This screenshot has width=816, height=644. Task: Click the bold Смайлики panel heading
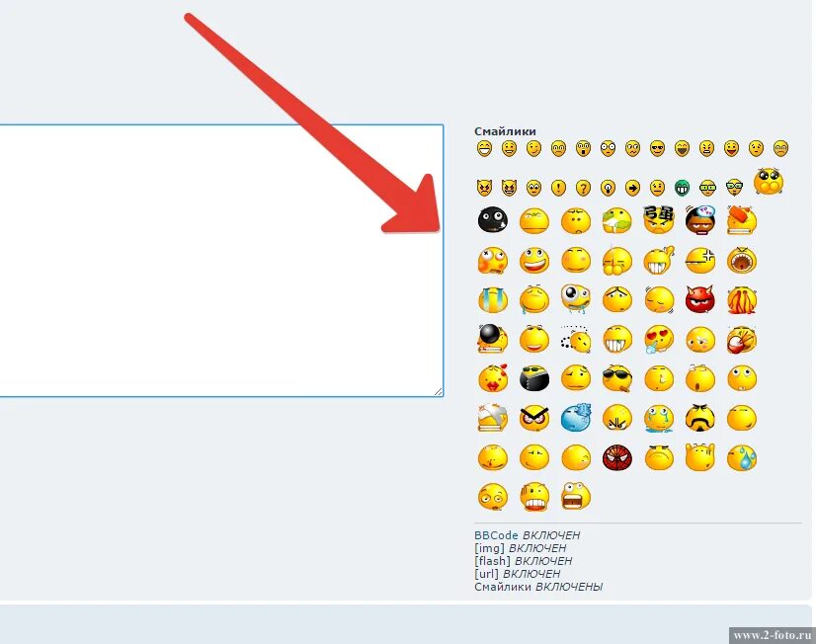505,131
